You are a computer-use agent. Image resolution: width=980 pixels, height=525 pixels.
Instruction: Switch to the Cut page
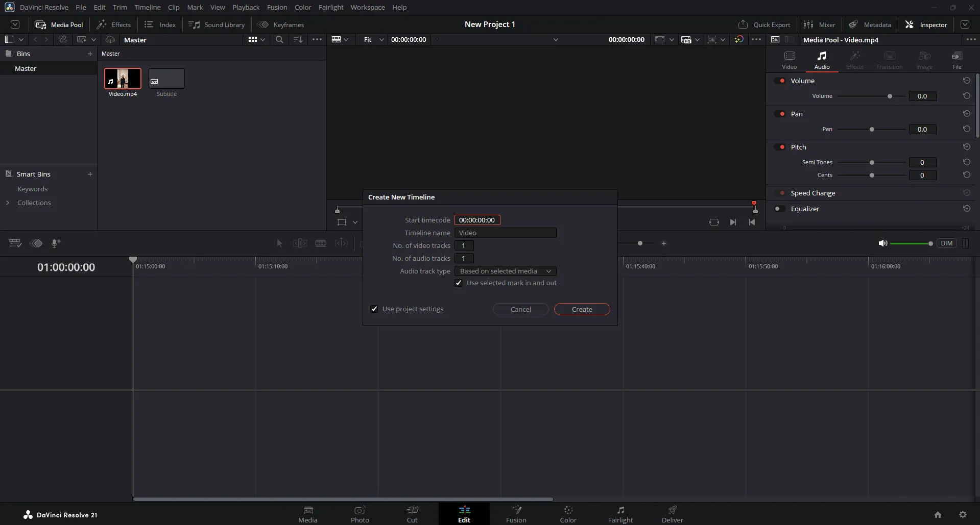412,514
